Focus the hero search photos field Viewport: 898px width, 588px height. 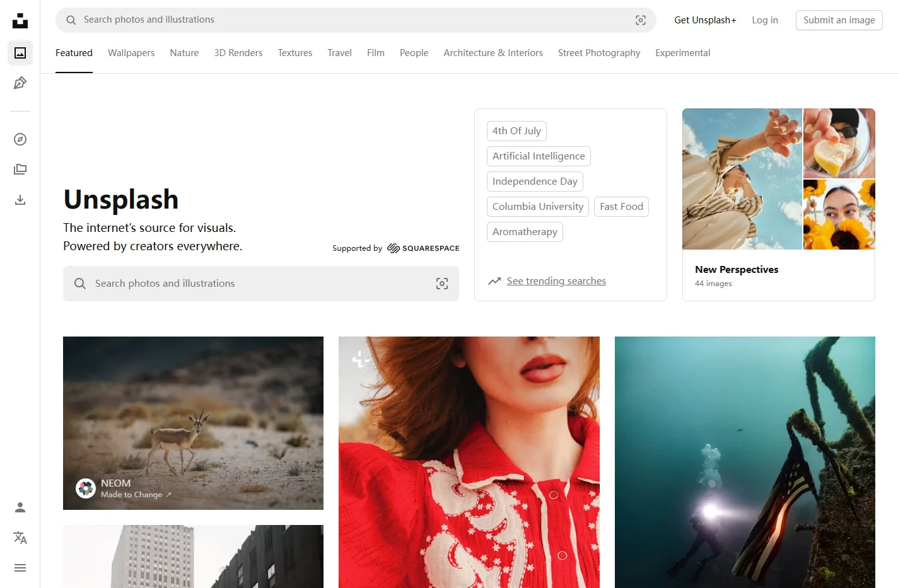click(x=261, y=284)
